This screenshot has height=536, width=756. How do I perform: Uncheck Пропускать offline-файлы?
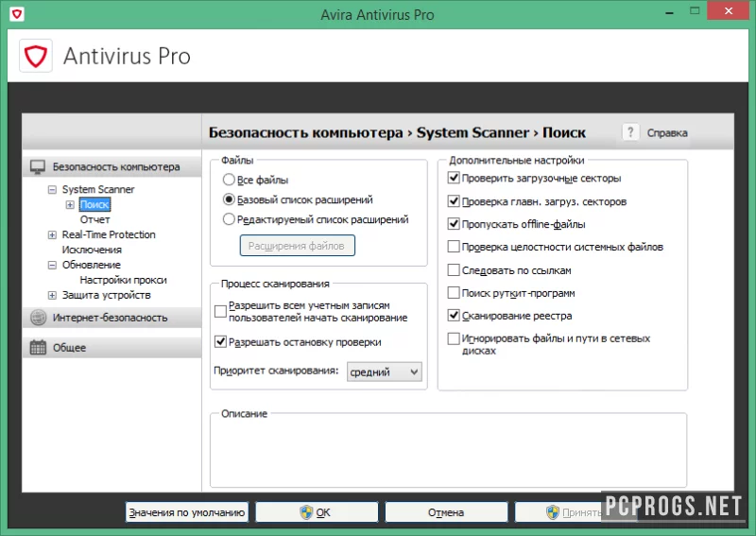click(454, 224)
